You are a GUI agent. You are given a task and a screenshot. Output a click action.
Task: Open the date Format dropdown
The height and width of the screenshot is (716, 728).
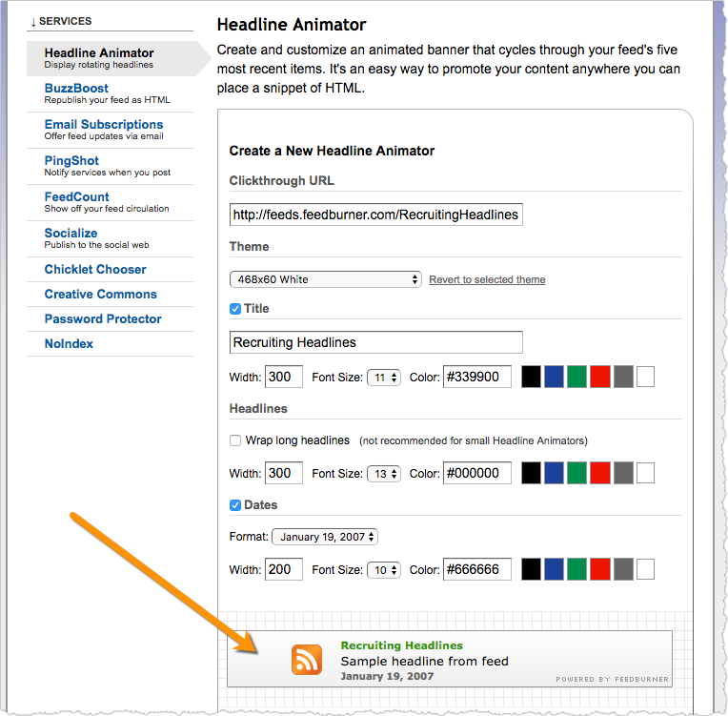pyautogui.click(x=325, y=537)
